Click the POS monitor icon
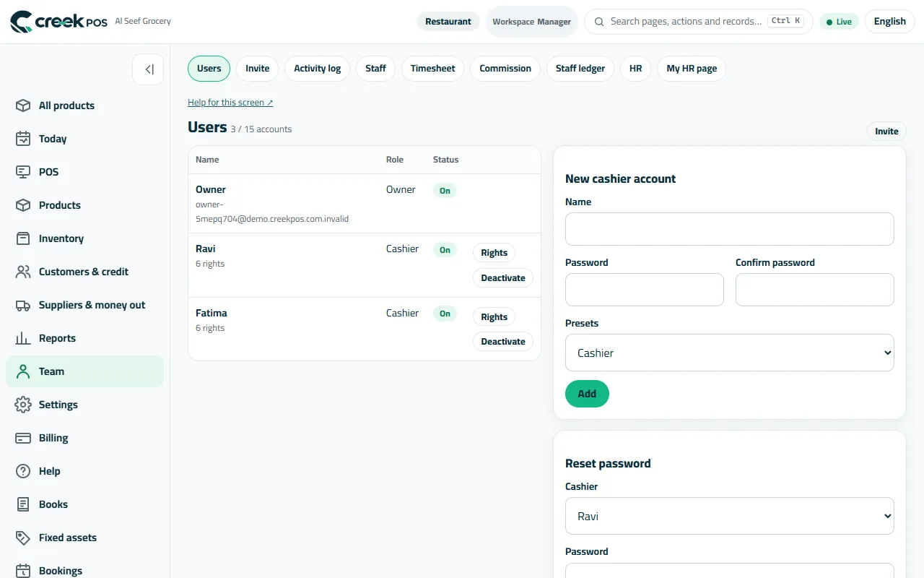The image size is (924, 578). [x=23, y=172]
